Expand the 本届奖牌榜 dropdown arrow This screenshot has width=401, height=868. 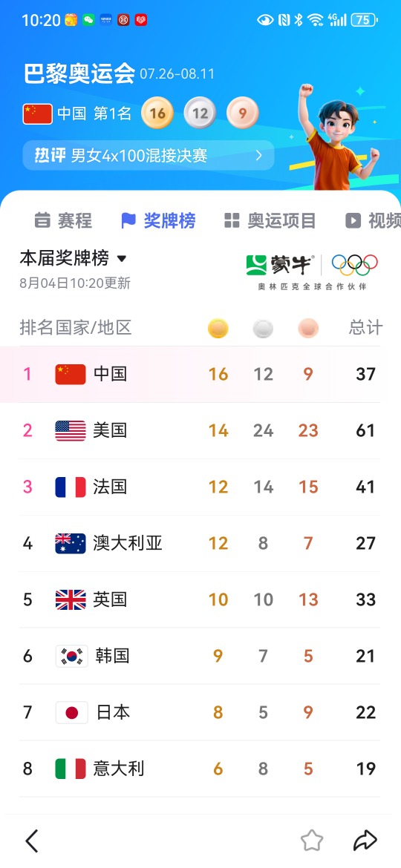point(122,258)
